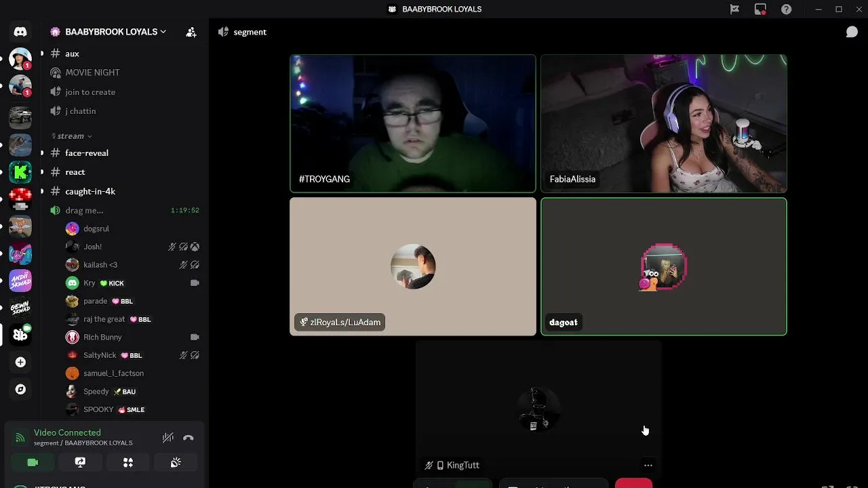Screen dimensions: 868x488
Task: Disconnect from voice using the hang-up icon
Action: [x=189, y=438]
